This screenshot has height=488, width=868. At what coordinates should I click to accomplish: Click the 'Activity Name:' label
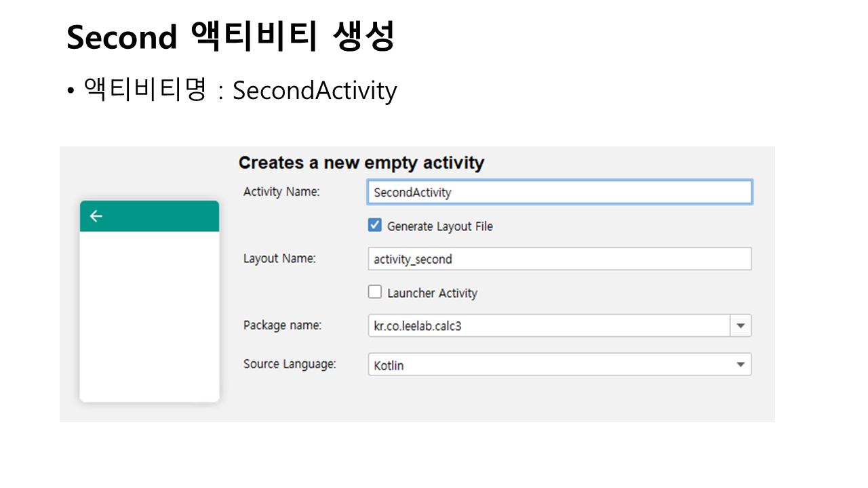(281, 192)
